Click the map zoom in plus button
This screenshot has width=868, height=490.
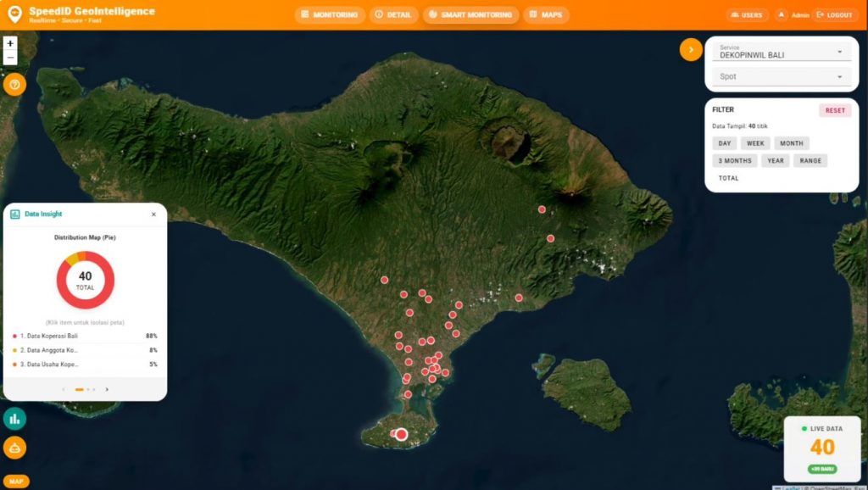pos(10,43)
